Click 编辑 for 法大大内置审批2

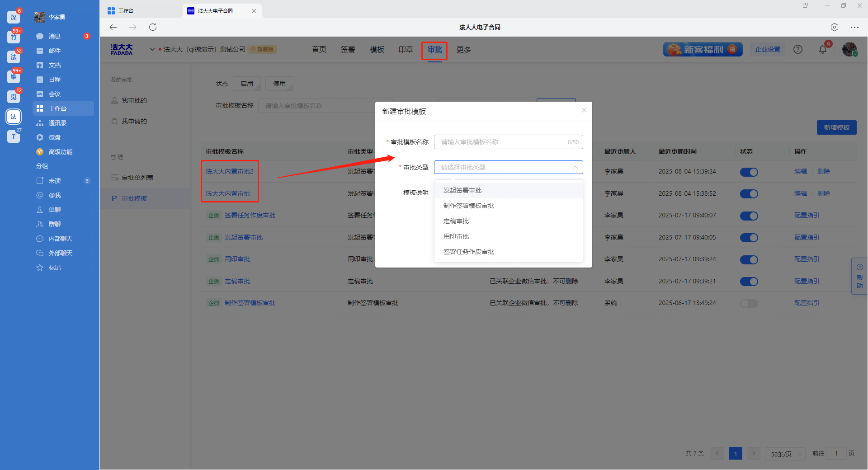(x=801, y=171)
